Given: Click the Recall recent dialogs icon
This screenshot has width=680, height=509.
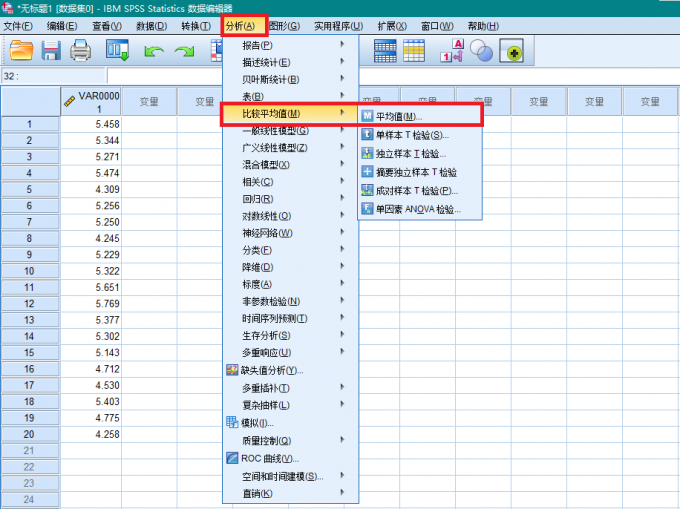Looking at the screenshot, I should point(118,50).
